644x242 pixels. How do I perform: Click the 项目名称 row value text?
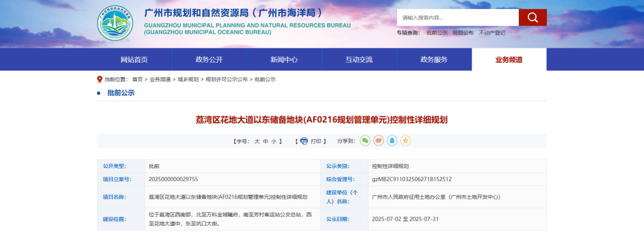[228, 197]
